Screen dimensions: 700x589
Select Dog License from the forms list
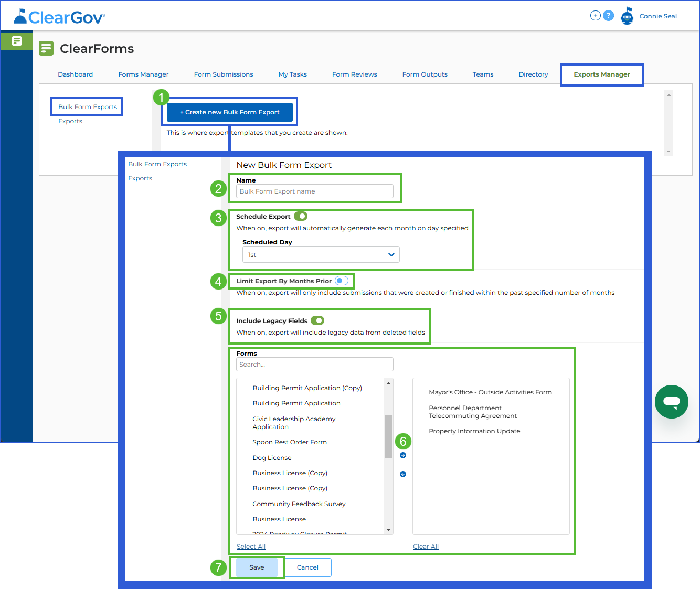click(272, 457)
